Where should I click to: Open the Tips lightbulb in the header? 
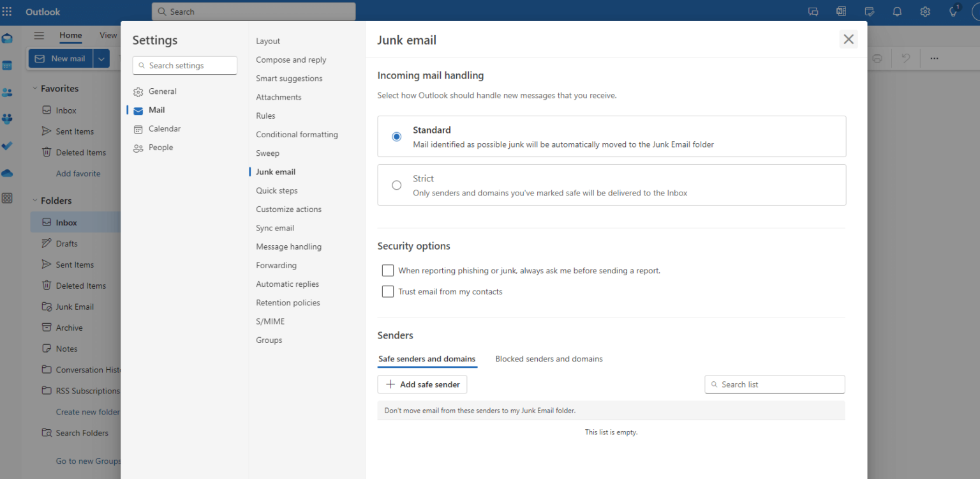point(953,11)
